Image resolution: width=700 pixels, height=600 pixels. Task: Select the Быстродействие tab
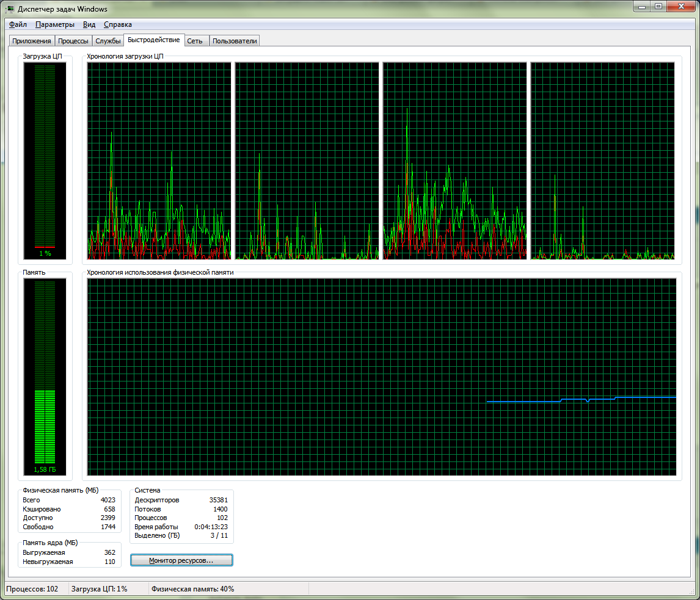(x=153, y=40)
